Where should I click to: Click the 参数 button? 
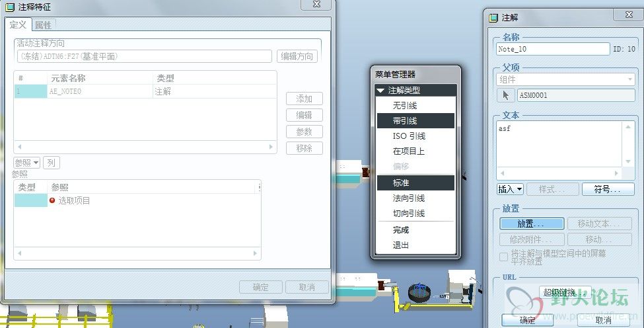(x=304, y=132)
